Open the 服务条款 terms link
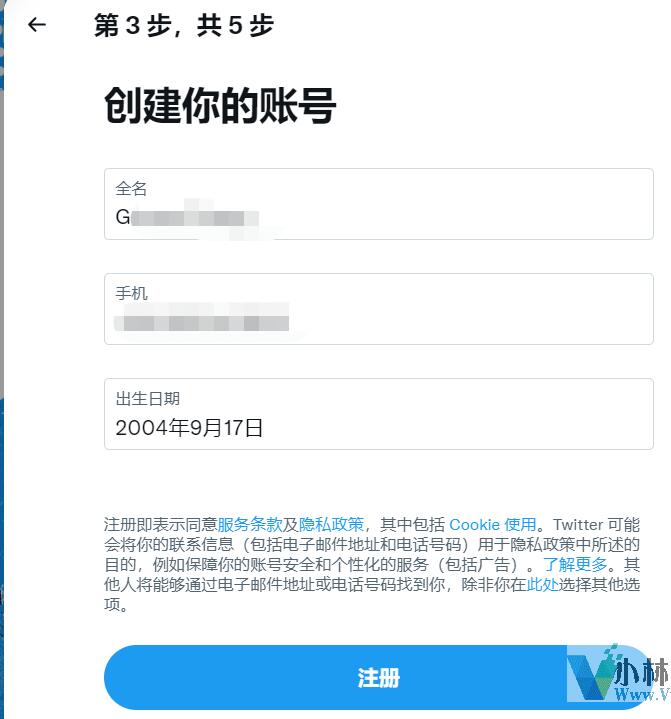This screenshot has height=719, width=671. point(250,524)
